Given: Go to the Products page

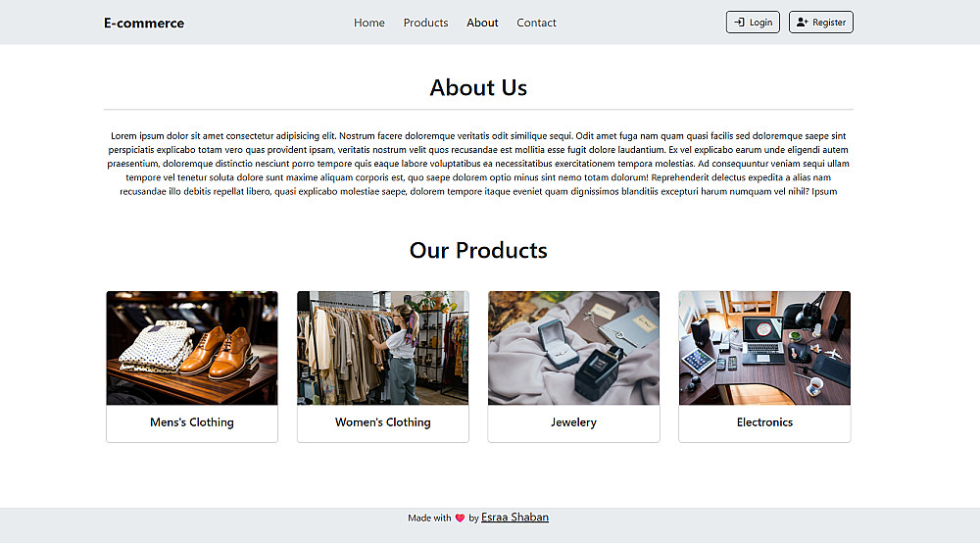Looking at the screenshot, I should (425, 23).
